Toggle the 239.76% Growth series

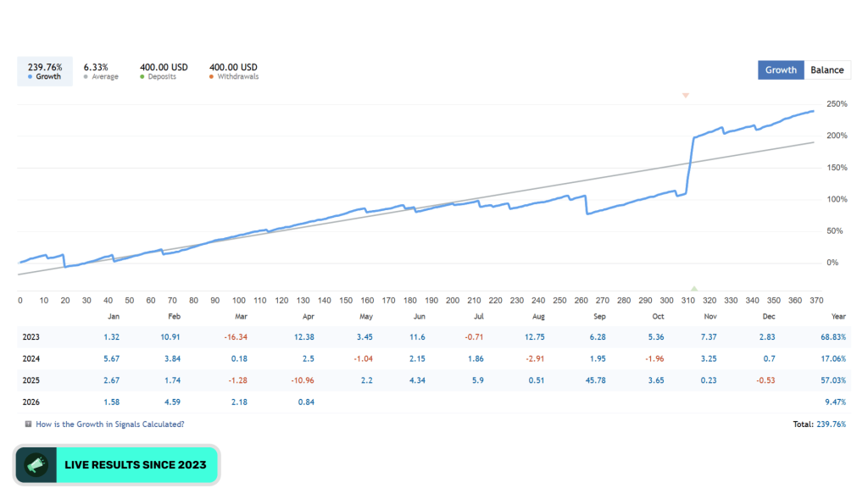pyautogui.click(x=45, y=71)
